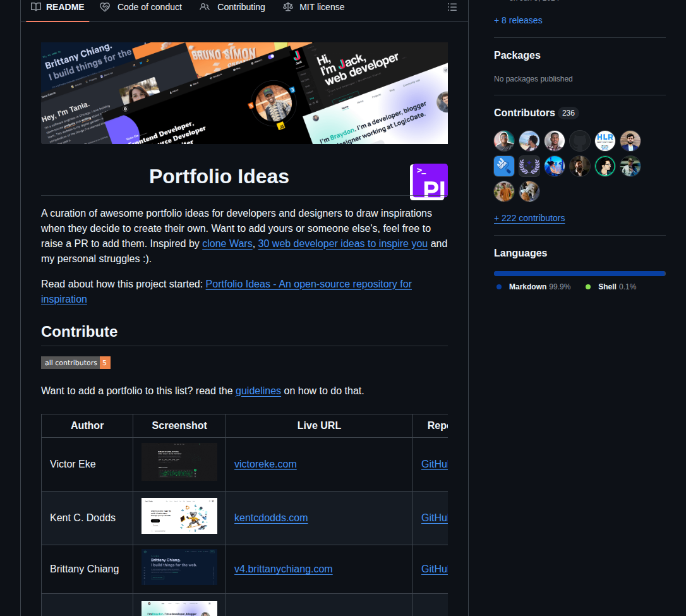Open avatar of smiling man with teal background
Screen dimensions: 686x616
pyautogui.click(x=504, y=141)
